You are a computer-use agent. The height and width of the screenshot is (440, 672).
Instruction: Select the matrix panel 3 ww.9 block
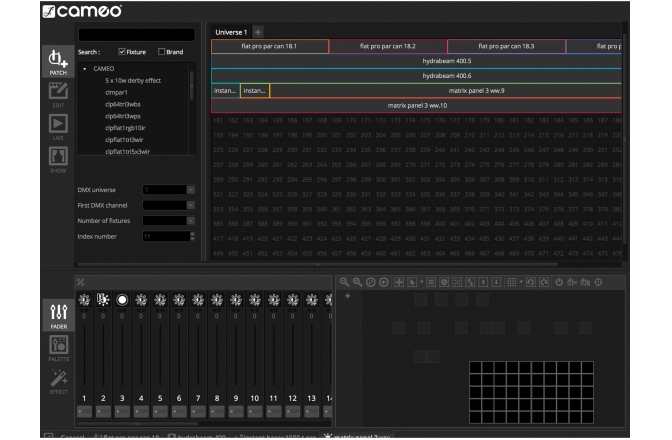pyautogui.click(x=446, y=91)
